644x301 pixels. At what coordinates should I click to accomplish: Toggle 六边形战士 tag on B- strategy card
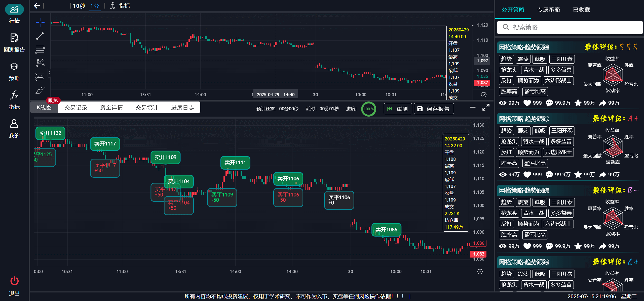[558, 224]
